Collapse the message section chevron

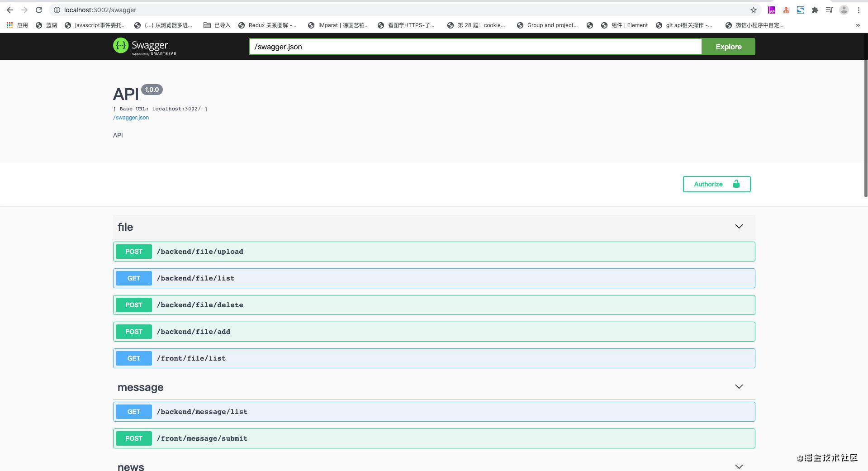tap(739, 386)
